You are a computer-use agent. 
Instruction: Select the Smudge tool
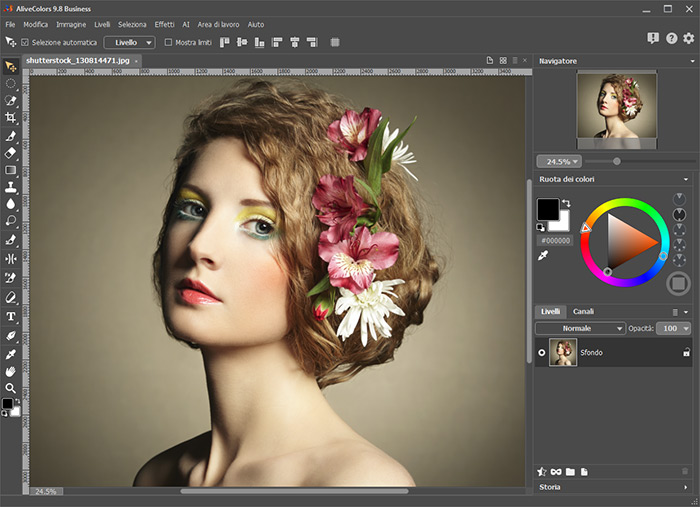click(11, 220)
